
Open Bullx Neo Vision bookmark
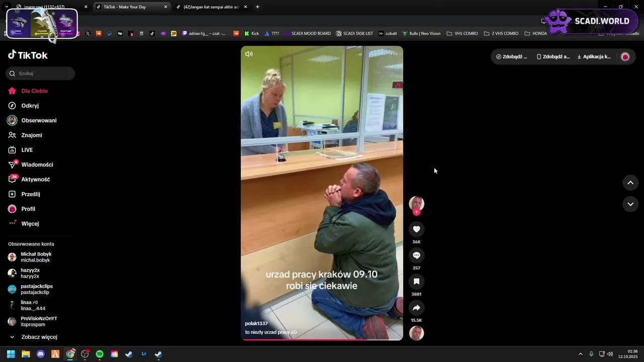421,34
